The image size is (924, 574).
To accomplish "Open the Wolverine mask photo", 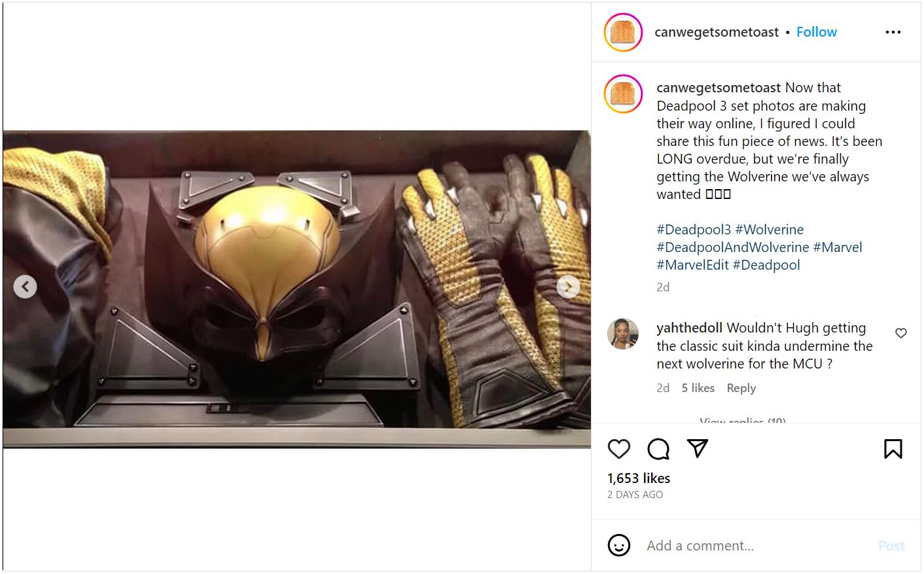I will 296,289.
